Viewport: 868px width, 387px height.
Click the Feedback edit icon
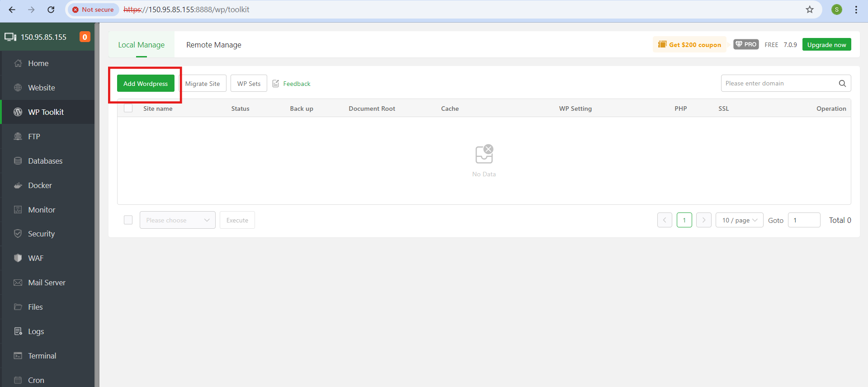pyautogui.click(x=276, y=84)
